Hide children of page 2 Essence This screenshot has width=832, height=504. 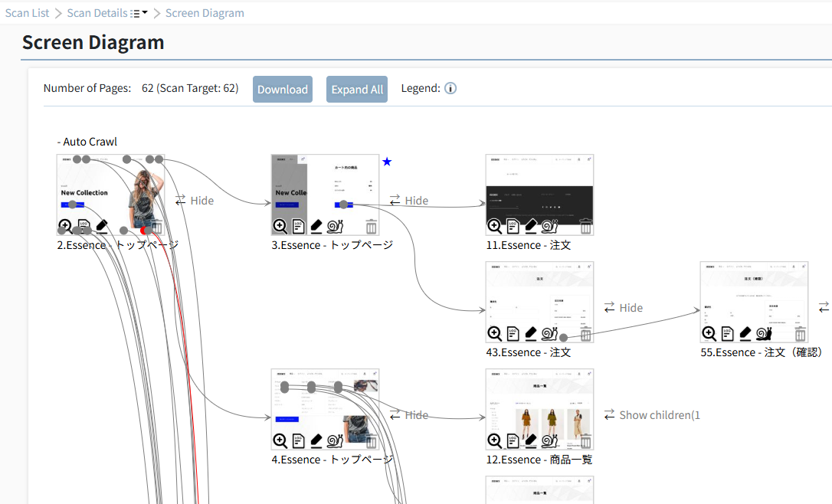click(195, 201)
